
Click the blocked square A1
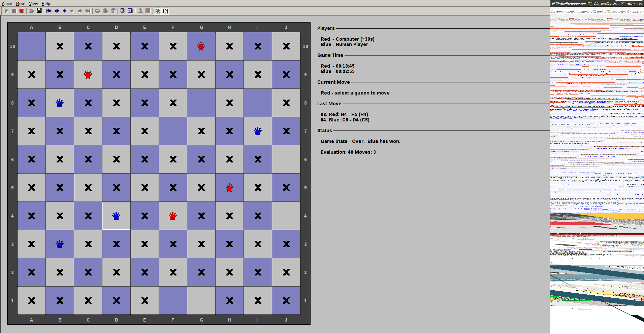pyautogui.click(x=31, y=301)
